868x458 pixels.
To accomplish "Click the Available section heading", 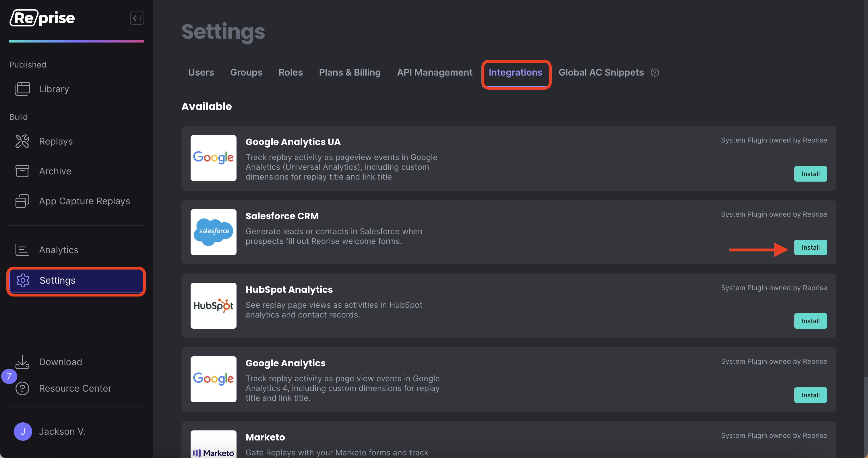I will pos(207,107).
